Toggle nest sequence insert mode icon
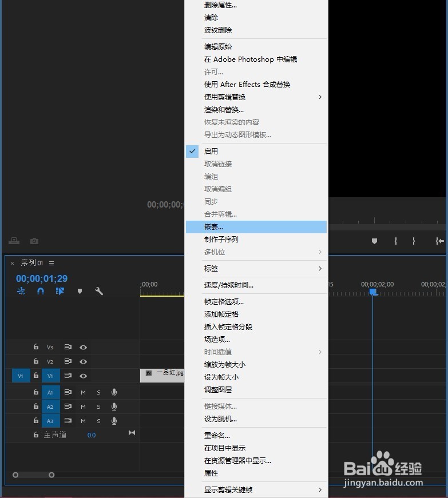The height and width of the screenshot is (498, 448). [21, 291]
